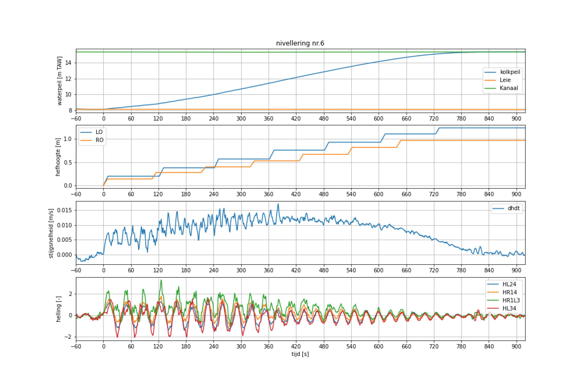Select the 'dhdt' legend label
The image size is (586, 392).
tap(514, 208)
